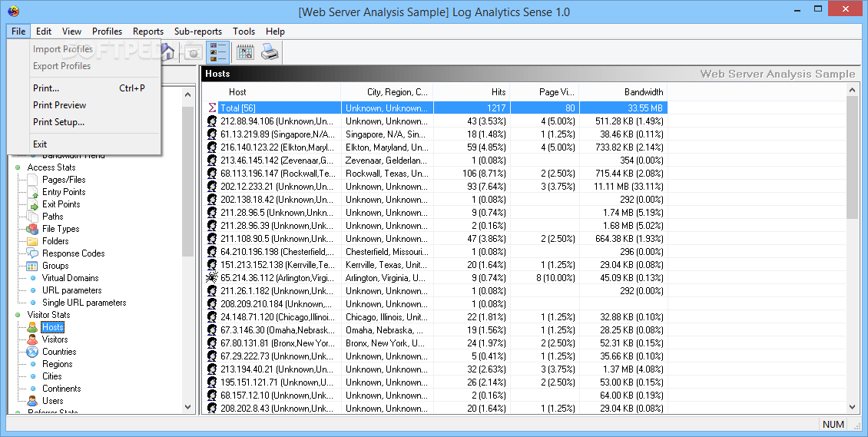
Task: Click the Visitors person icon in tree
Action: (33, 339)
